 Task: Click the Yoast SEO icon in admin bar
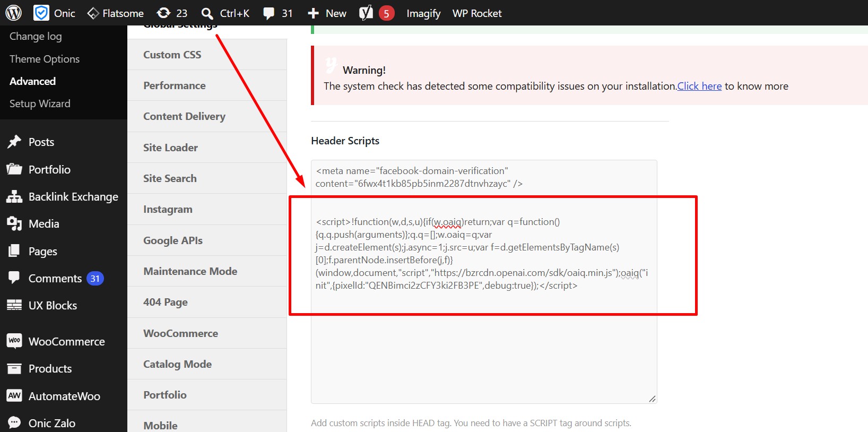(366, 13)
